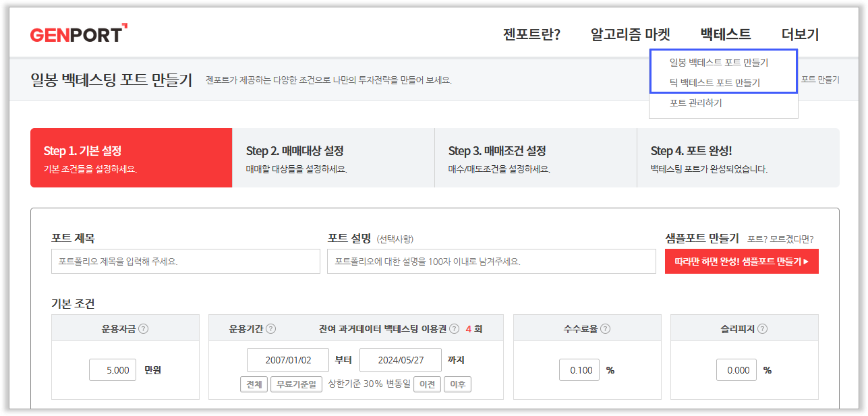Open the 백테스트 menu

725,34
